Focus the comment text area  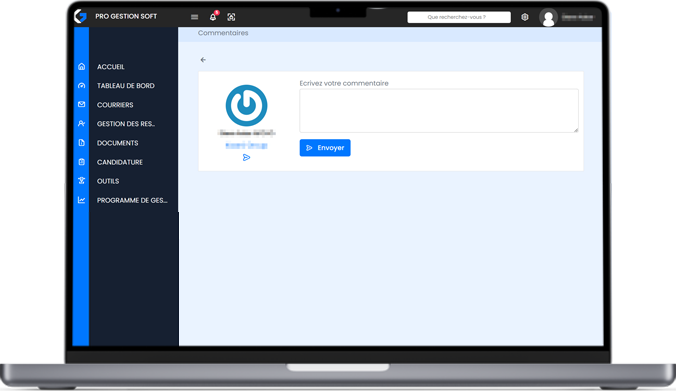(x=439, y=111)
